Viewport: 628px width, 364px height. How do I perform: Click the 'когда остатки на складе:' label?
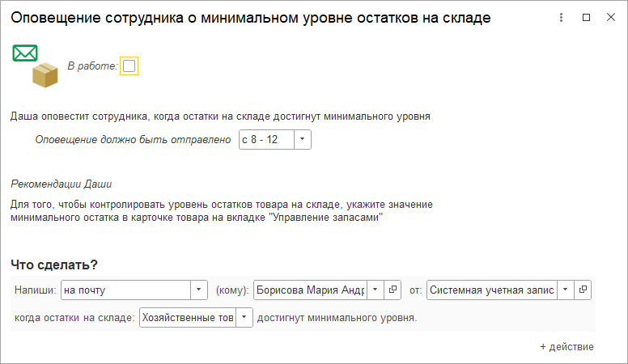pyautogui.click(x=74, y=318)
